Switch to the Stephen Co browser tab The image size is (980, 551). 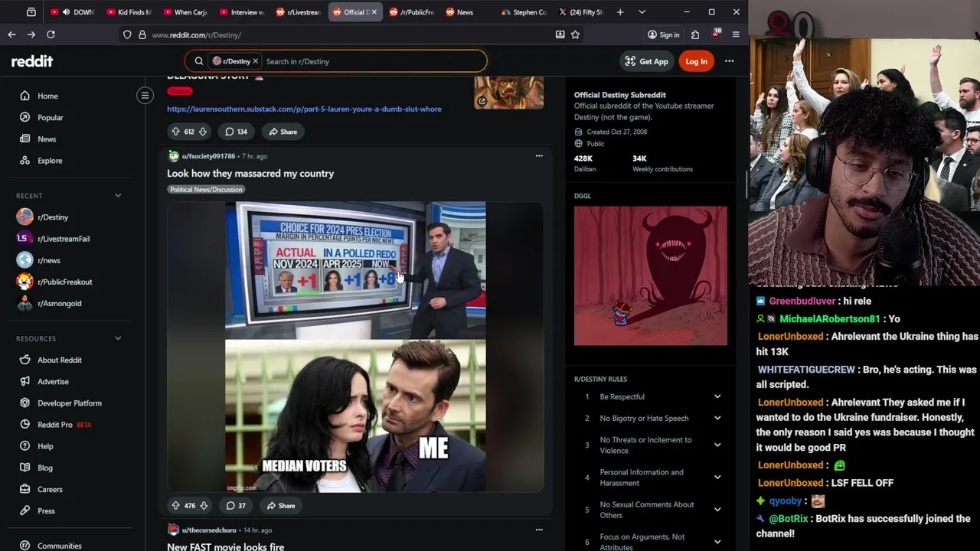point(524,12)
